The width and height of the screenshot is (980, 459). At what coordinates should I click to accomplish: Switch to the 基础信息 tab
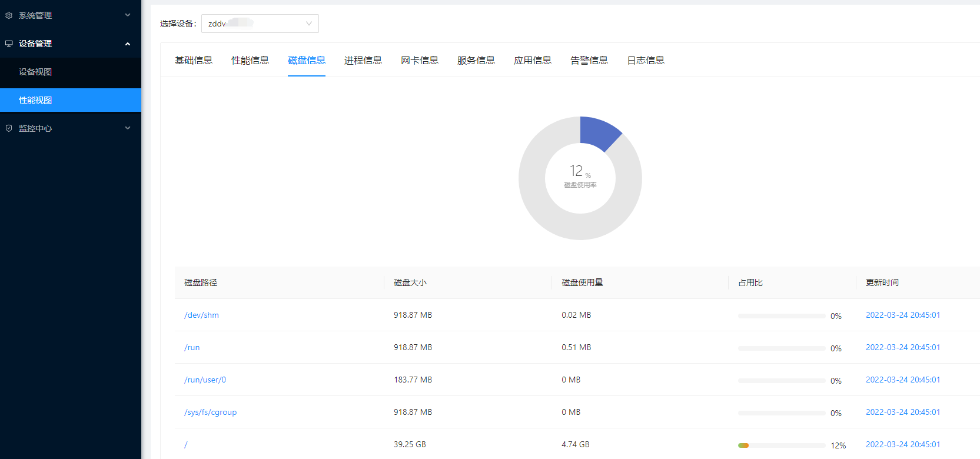pos(194,60)
